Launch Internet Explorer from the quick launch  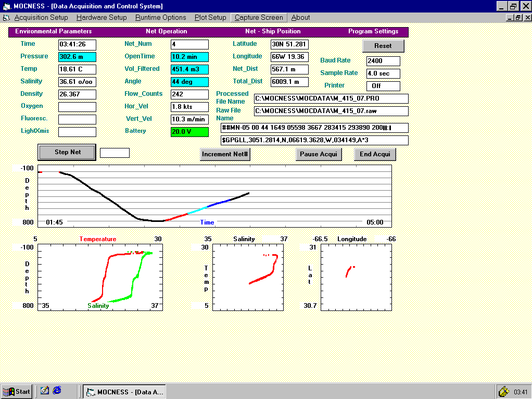point(57,390)
